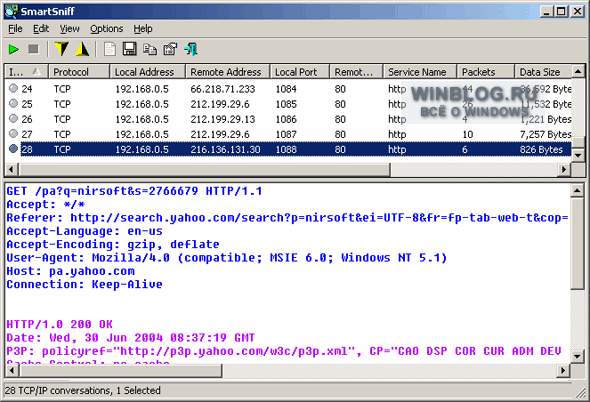Screen dimensions: 590x402
Task: Click the connection list scroll down arrow
Action: (x=578, y=155)
